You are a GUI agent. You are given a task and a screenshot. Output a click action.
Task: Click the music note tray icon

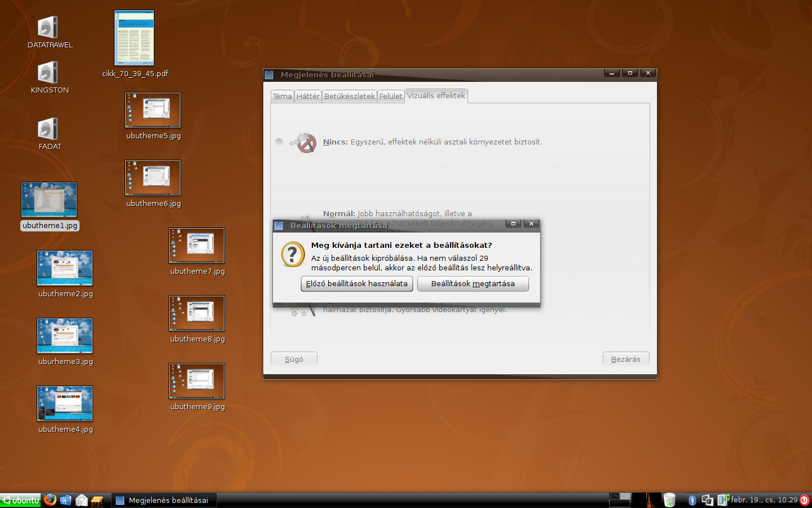point(723,500)
